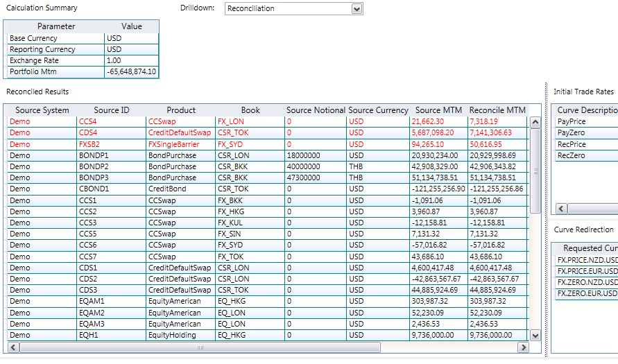618x364 pixels.
Task: Select the CCS6 source ID cell
Action: [111, 245]
